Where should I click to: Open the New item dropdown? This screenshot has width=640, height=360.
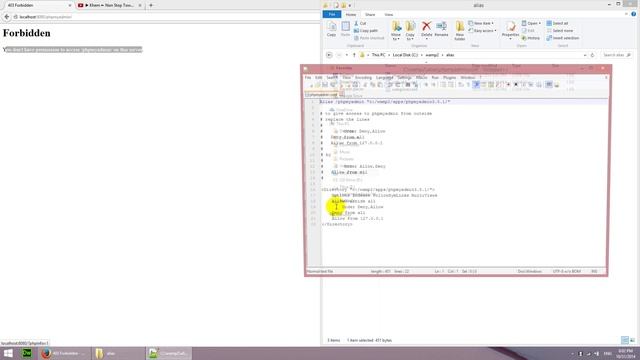(x=481, y=23)
